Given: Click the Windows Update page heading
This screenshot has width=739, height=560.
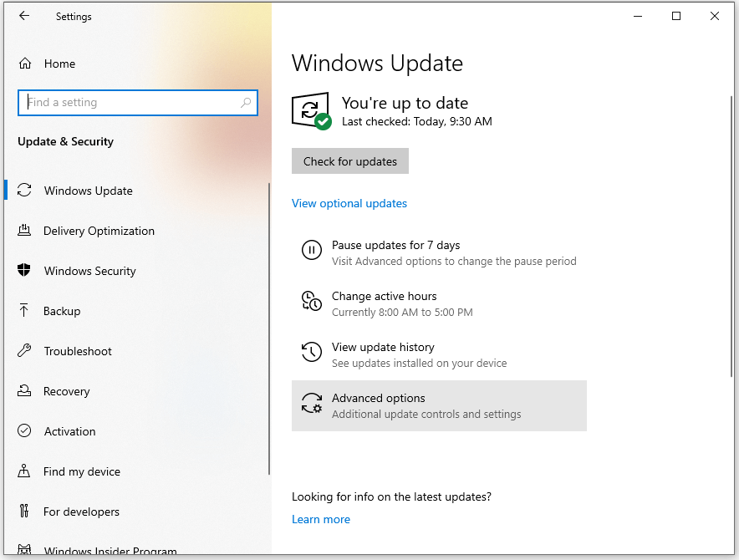Looking at the screenshot, I should point(377,64).
